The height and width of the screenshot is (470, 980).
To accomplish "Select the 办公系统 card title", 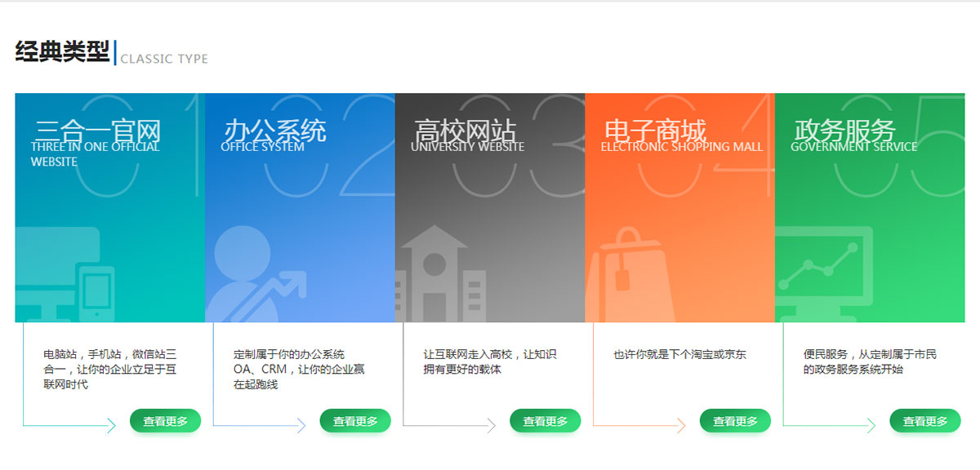I will [x=275, y=131].
